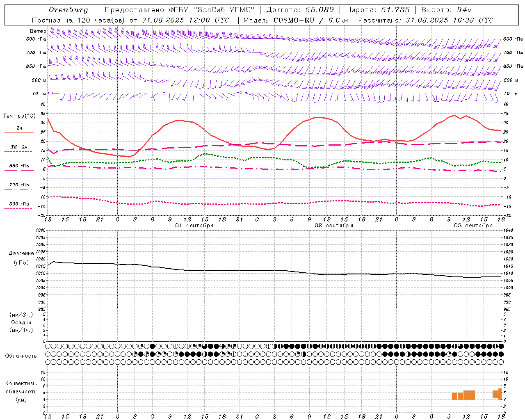Select the 10 м wind level label on left
525x420 pixels.
(x=40, y=94)
